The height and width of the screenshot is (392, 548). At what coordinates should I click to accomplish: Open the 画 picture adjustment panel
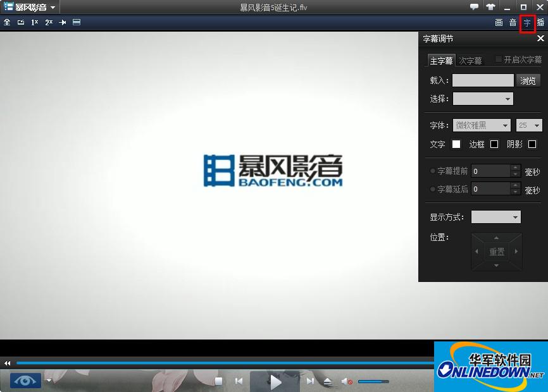coord(499,23)
